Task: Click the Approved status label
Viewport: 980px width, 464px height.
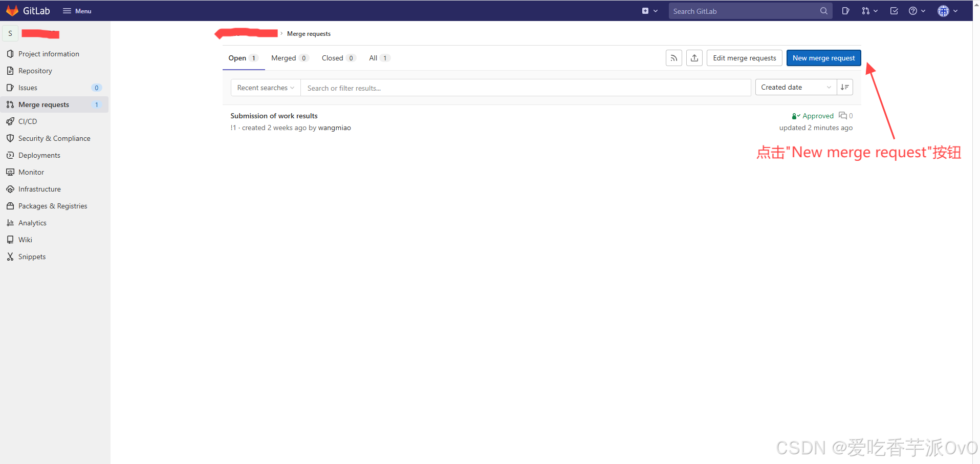Action: tap(813, 116)
